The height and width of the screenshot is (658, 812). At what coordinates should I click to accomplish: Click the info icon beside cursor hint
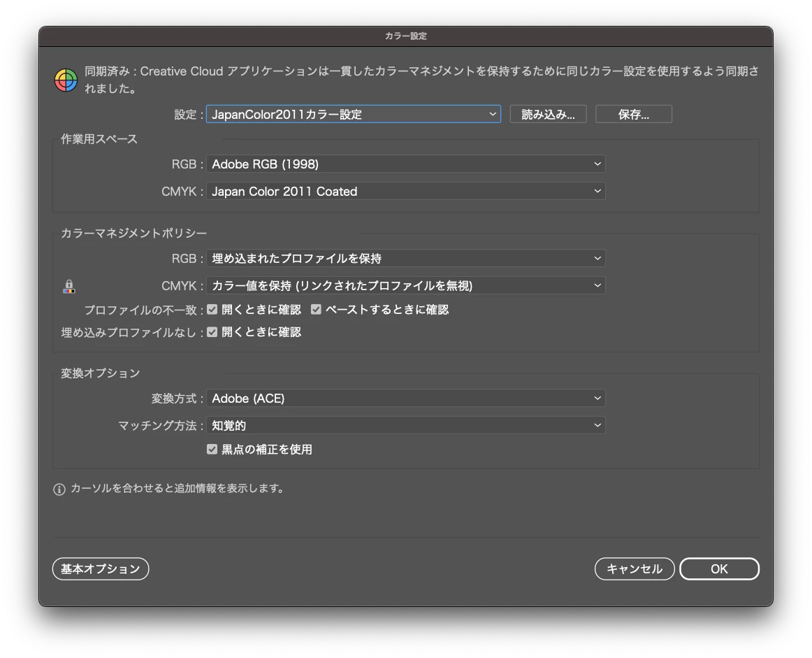point(59,489)
